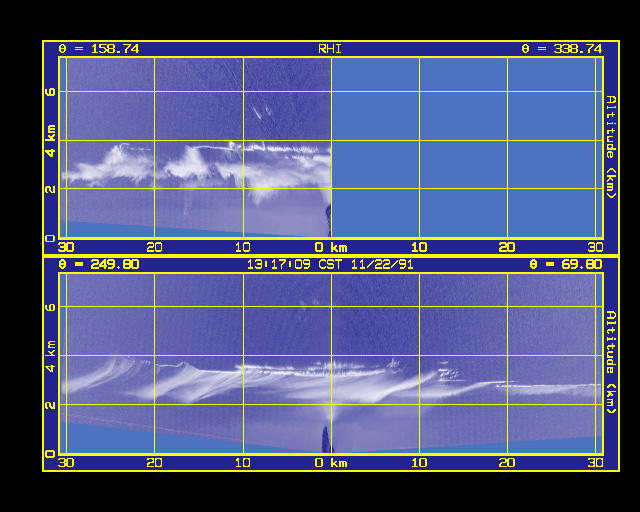This screenshot has height=512, width=640.
Task: Click the bottom panel Altitude (km) label
Action: [x=610, y=362]
